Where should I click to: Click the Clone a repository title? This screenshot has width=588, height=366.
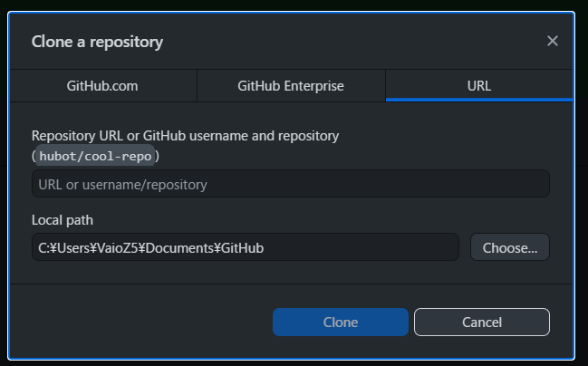pyautogui.click(x=98, y=42)
